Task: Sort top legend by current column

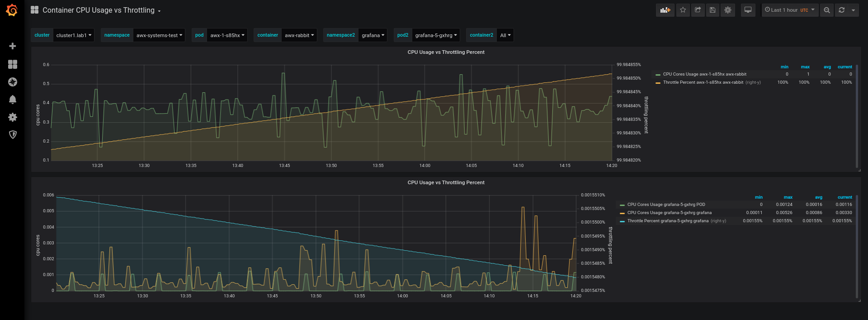Action: (844, 67)
